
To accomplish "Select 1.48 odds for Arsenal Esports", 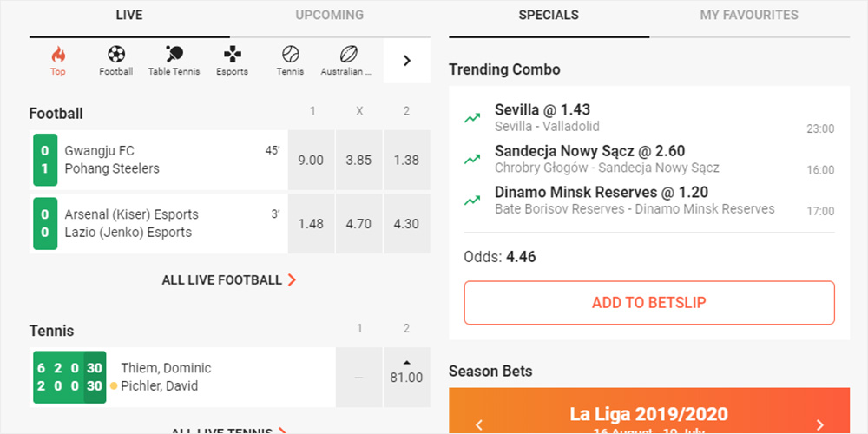I will 311,224.
